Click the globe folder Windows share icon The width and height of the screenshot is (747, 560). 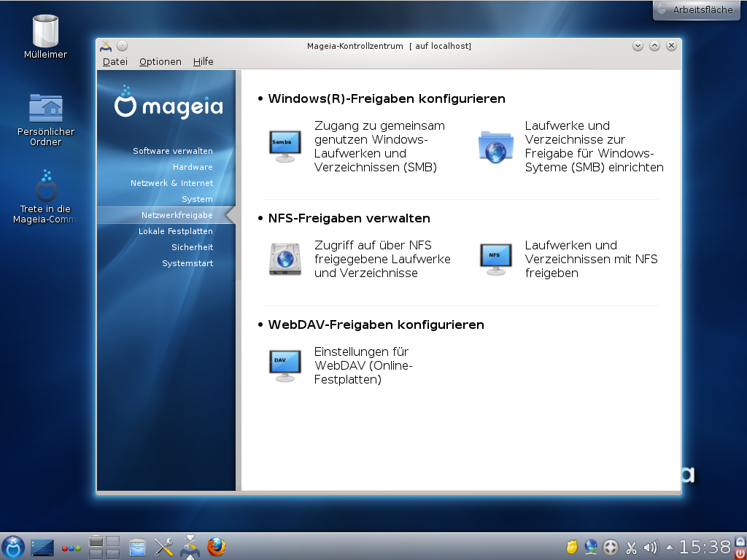[x=495, y=146]
